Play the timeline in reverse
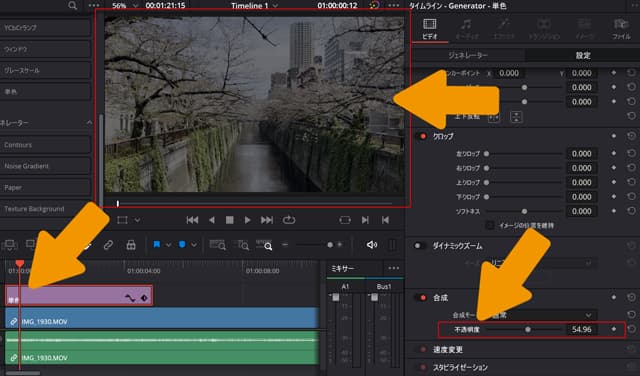This screenshot has height=376, width=640. [x=211, y=220]
